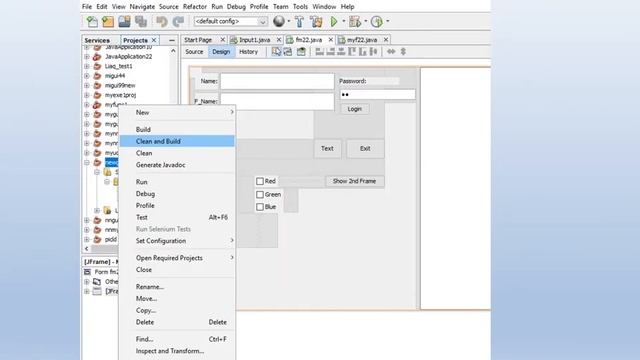Switch to the myf22.java tab
This screenshot has width=640, height=360.
(x=362, y=40)
